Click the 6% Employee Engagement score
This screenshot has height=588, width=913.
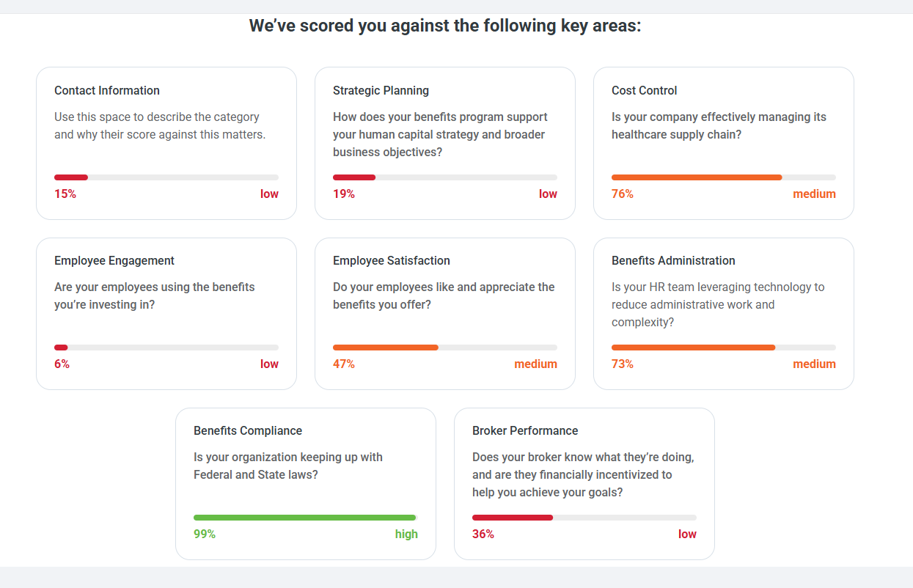pyautogui.click(x=62, y=364)
